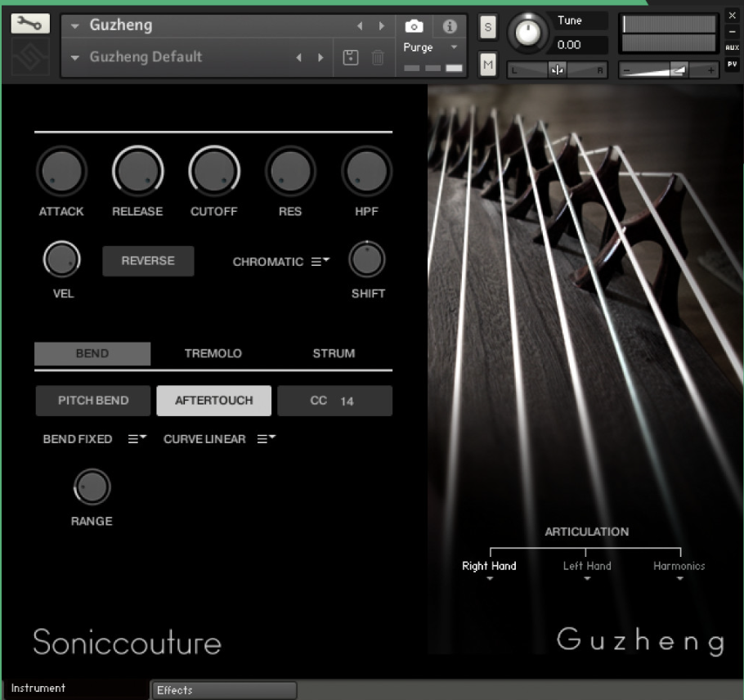Screen dimensions: 744x700
Task: Expand Left Hand articulation options
Action: pos(587,578)
